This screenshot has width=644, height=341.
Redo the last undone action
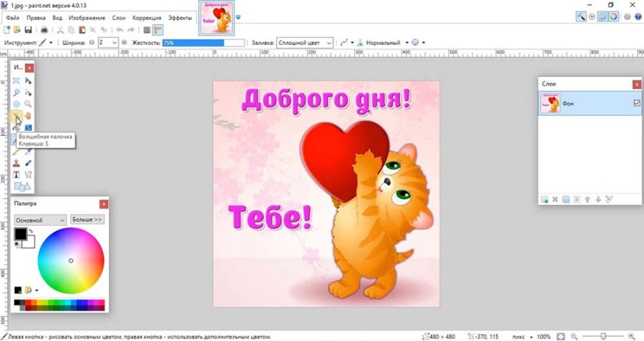(x=131, y=30)
